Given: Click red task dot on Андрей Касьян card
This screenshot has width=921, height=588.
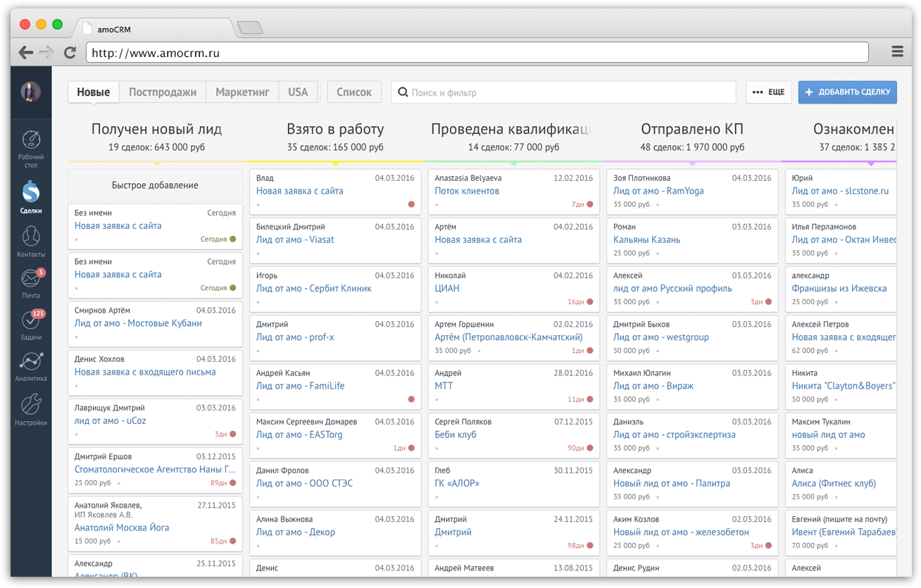Looking at the screenshot, I should tap(411, 399).
